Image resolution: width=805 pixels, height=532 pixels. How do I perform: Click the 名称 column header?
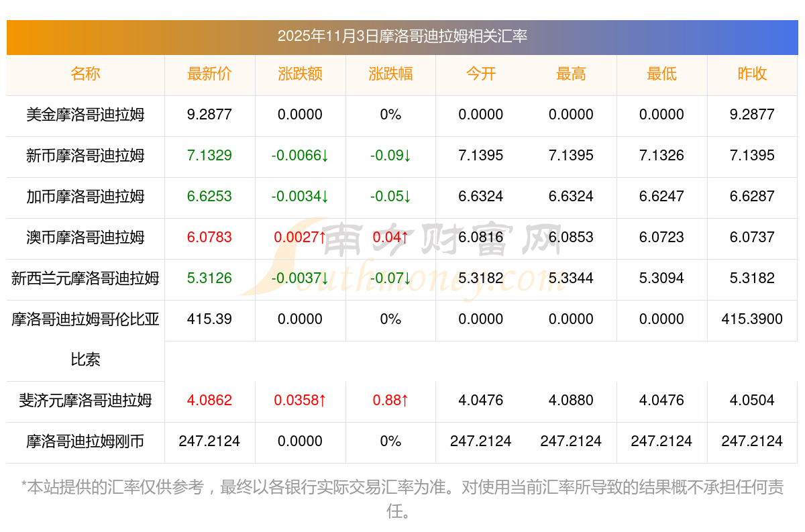click(x=85, y=74)
